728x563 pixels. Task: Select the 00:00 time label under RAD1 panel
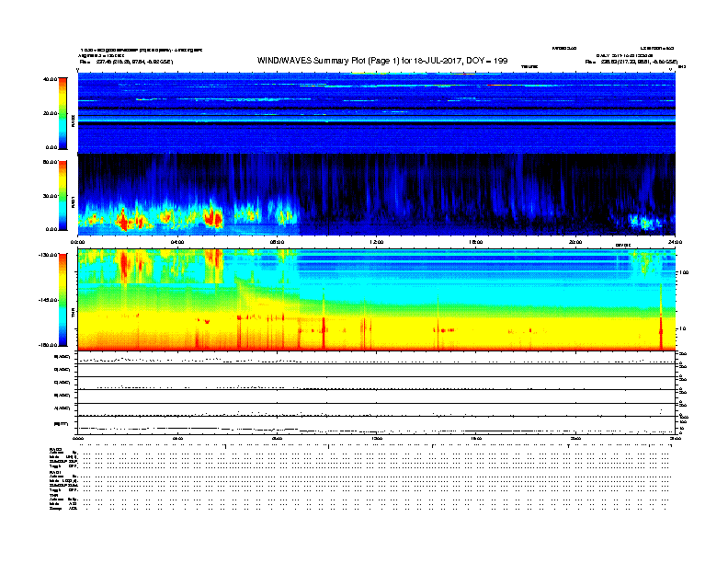pyautogui.click(x=77, y=242)
